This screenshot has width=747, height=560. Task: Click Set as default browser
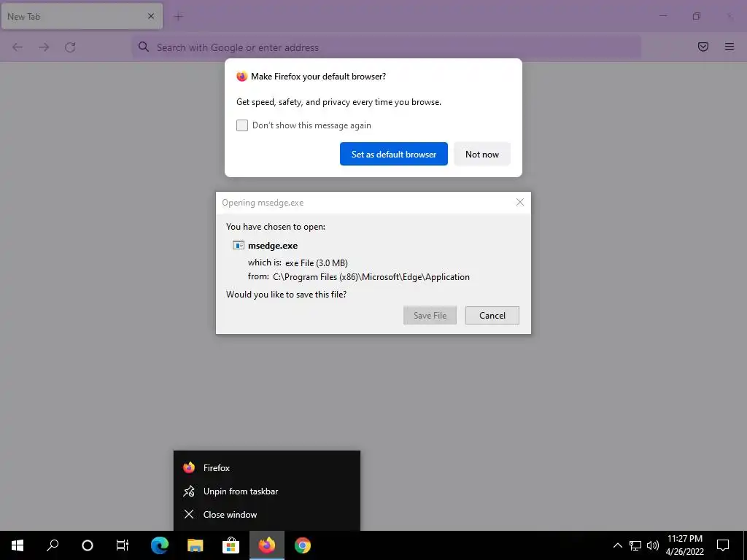pos(393,154)
